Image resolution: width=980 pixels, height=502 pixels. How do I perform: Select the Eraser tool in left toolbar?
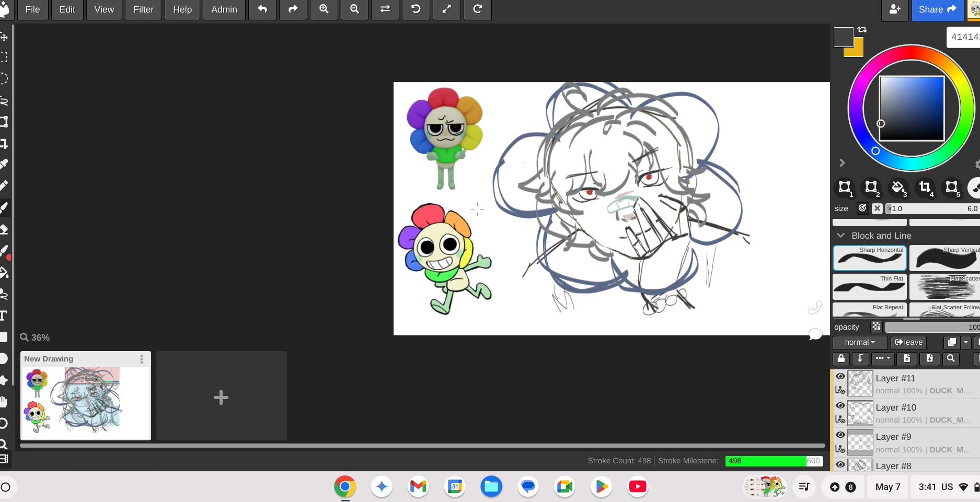pos(4,229)
